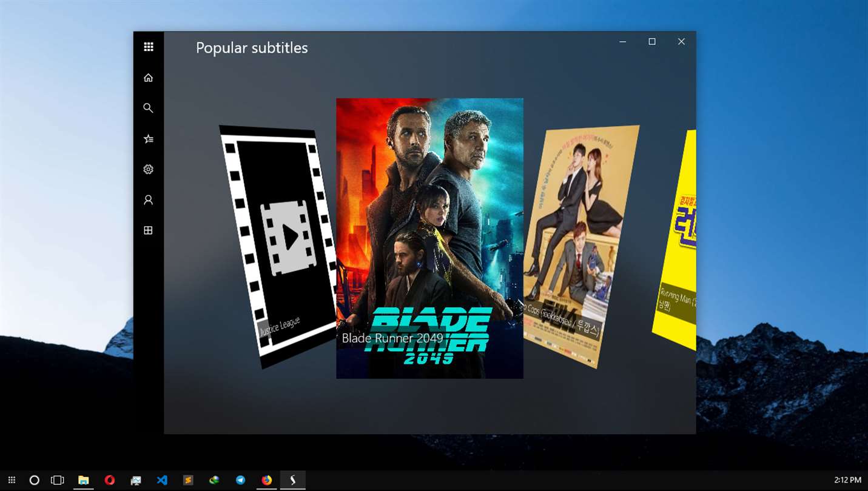This screenshot has height=491, width=868.
Task: Open File Explorer from the taskbar
Action: tap(83, 480)
